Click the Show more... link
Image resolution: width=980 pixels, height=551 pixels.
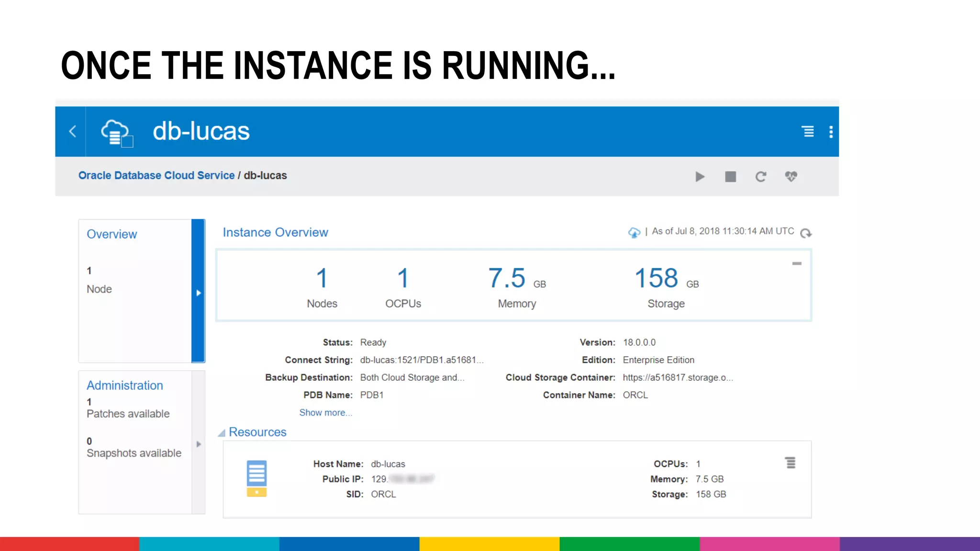325,412
